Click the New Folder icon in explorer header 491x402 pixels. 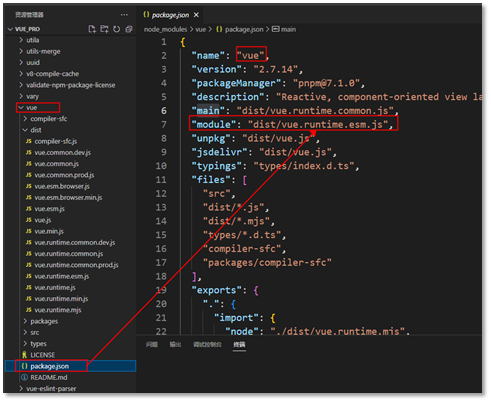pyautogui.click(x=104, y=29)
